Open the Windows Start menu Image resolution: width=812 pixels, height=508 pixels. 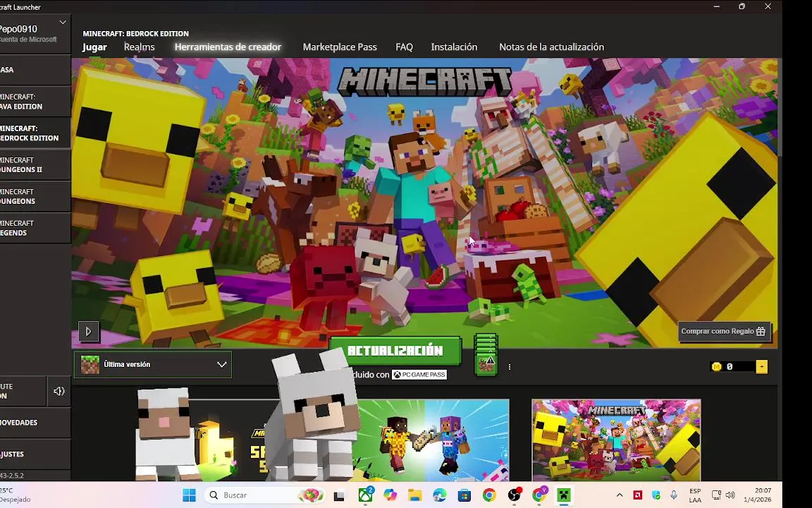pos(189,495)
